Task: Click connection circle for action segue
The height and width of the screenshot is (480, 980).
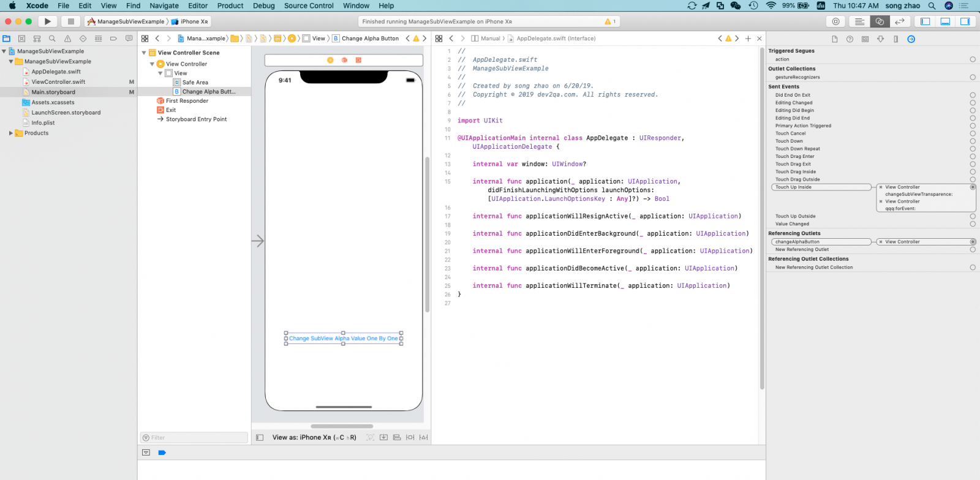Action: [973, 59]
